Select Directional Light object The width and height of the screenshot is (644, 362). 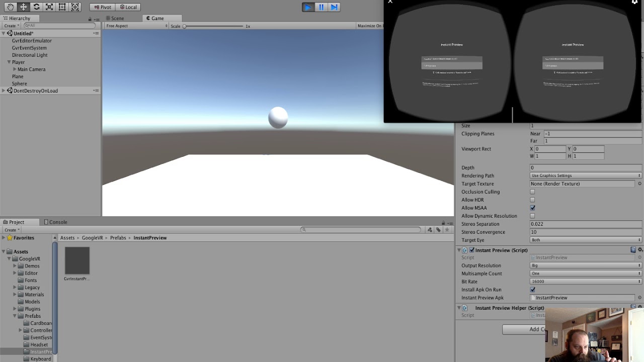[x=30, y=55]
